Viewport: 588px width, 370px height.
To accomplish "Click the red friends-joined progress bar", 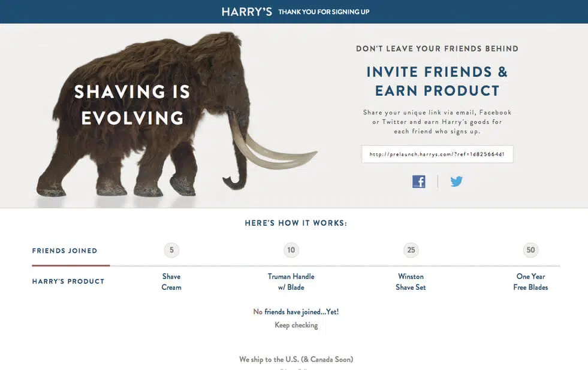I will coord(71,265).
